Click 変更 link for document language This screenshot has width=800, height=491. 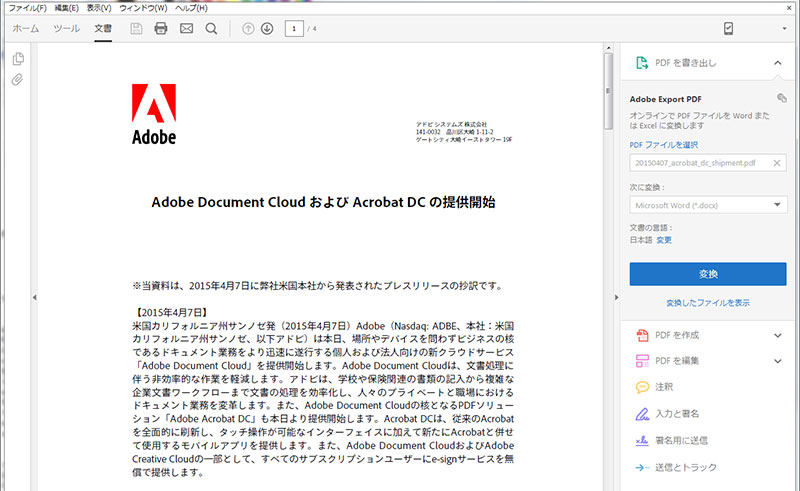point(664,240)
